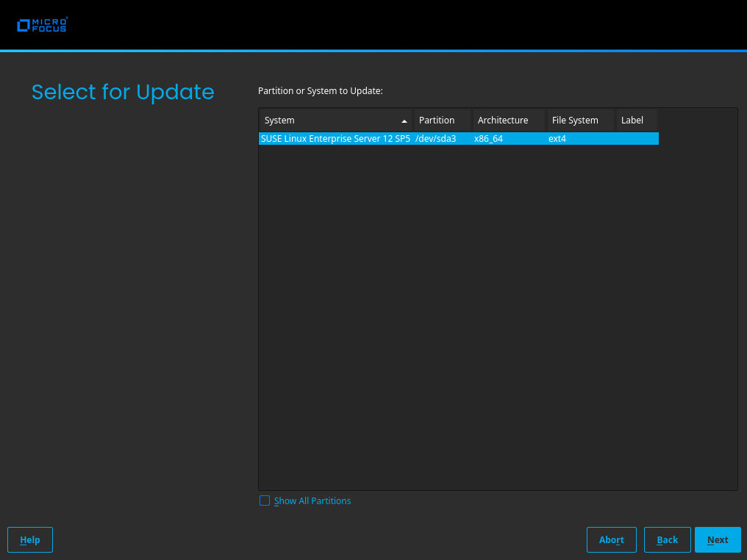Go Back to the previous step

point(667,539)
